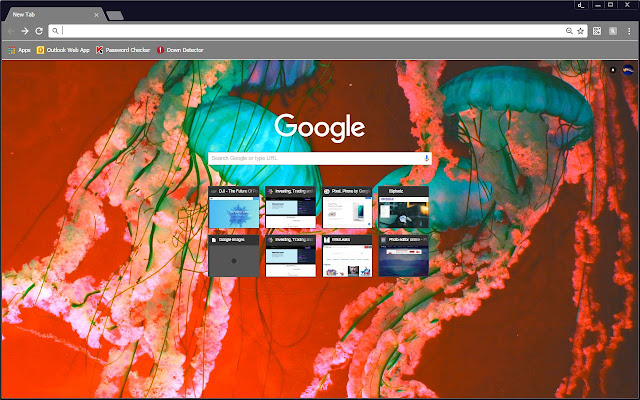
Task: Start voice search with the microphone icon
Action: (427, 158)
